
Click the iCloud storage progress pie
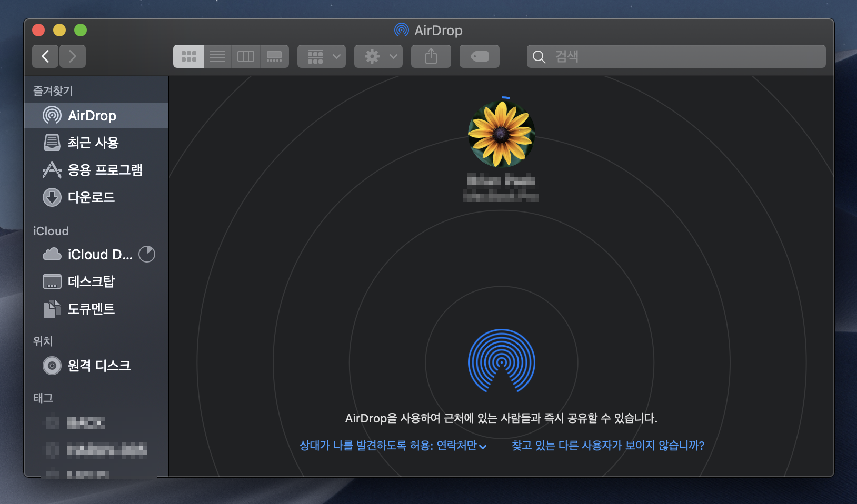(x=147, y=254)
